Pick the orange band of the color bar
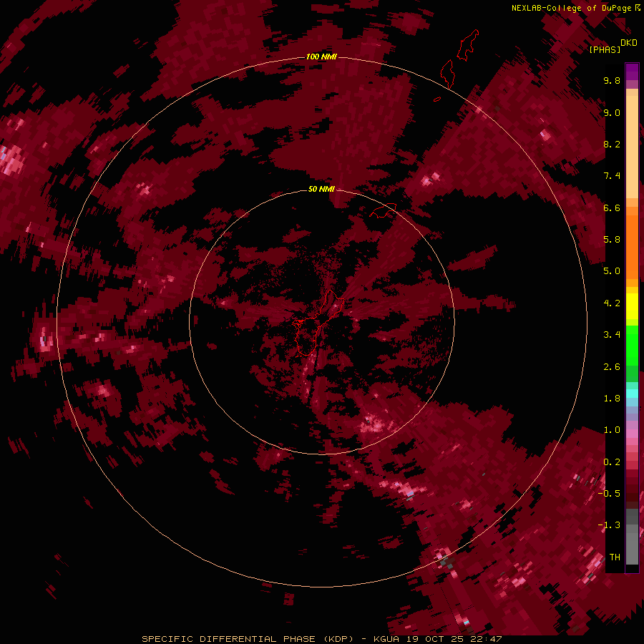The height and width of the screenshot is (644, 644). coord(632,247)
